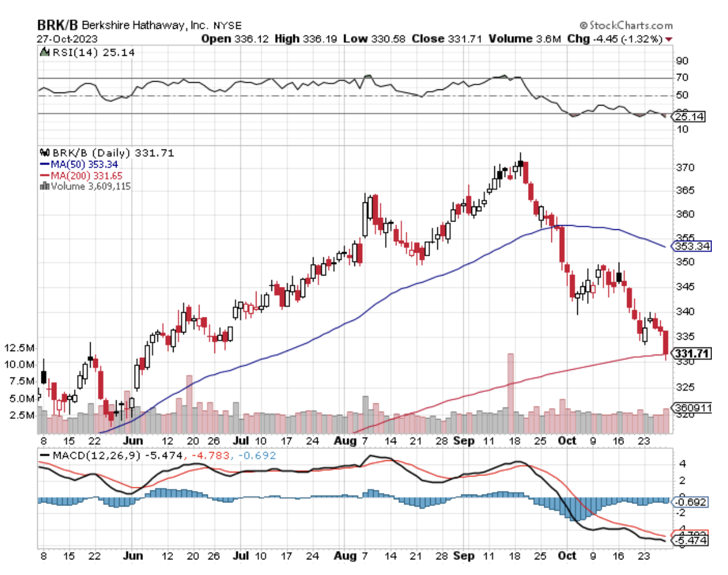Viewport: 728px width, 575px height.
Task: Open the StockCharts.com watermark link
Action: point(630,26)
